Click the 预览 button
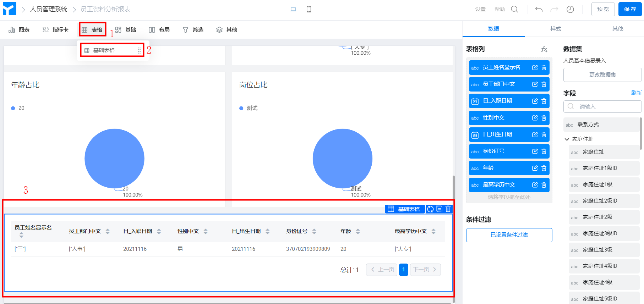The height and width of the screenshot is (304, 644). tap(603, 9)
